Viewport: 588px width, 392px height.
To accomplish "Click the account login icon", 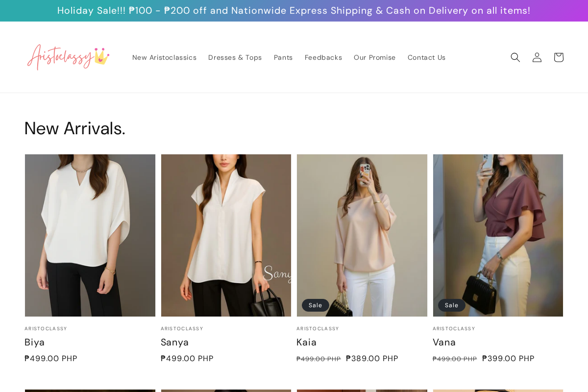I will tap(537, 57).
